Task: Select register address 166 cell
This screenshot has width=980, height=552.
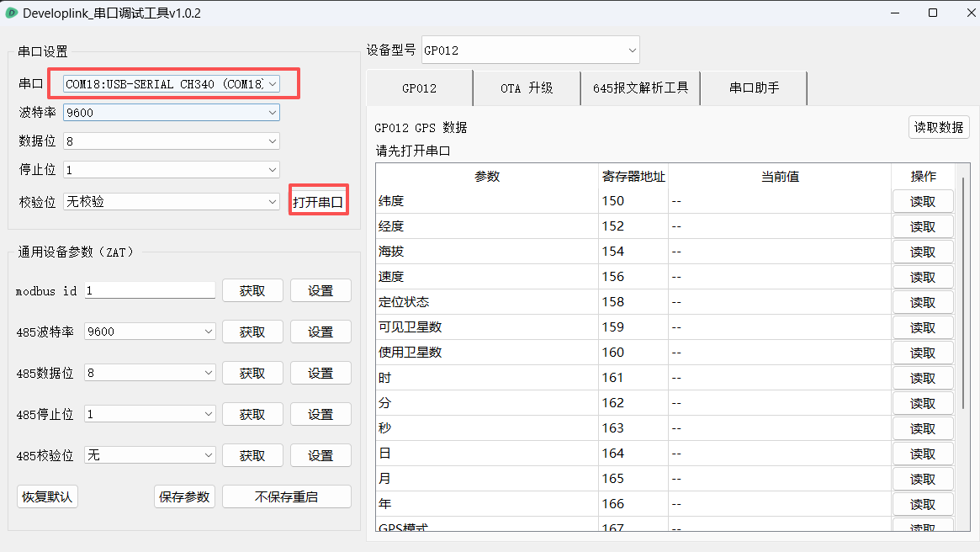Action: tap(633, 503)
